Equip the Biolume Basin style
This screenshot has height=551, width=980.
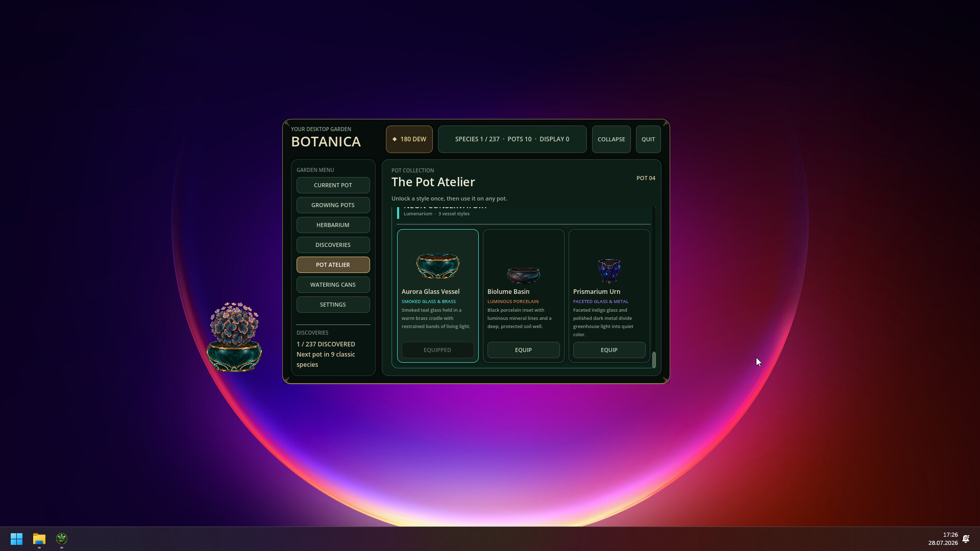(x=523, y=350)
